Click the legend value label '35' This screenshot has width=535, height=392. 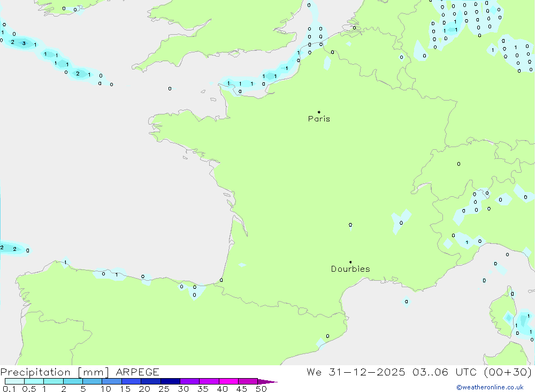click(x=203, y=389)
